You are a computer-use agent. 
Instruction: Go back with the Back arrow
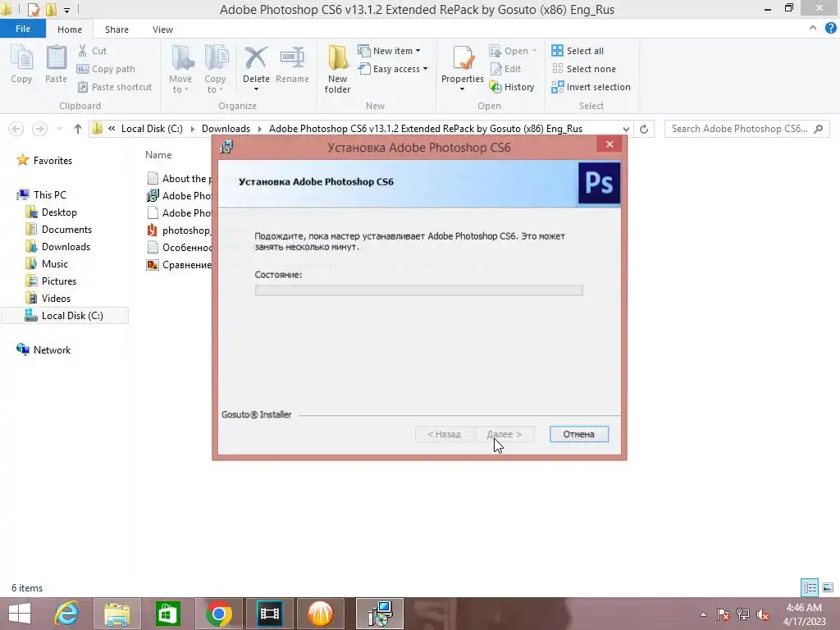click(16, 129)
